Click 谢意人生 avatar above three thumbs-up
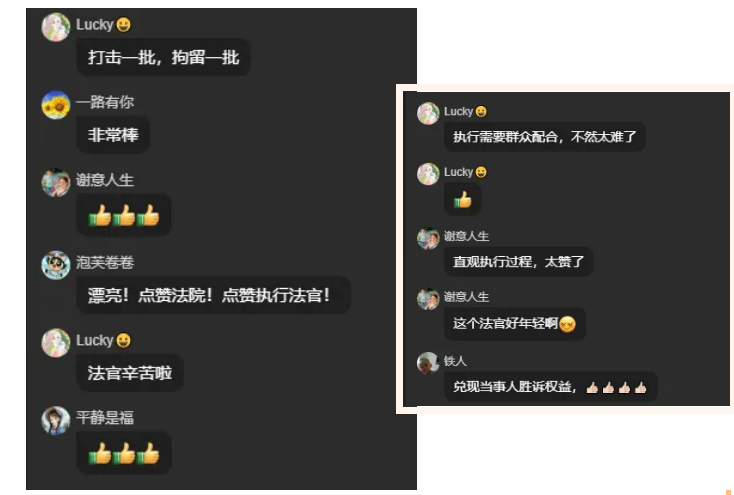This screenshot has width=734, height=495. point(56,182)
